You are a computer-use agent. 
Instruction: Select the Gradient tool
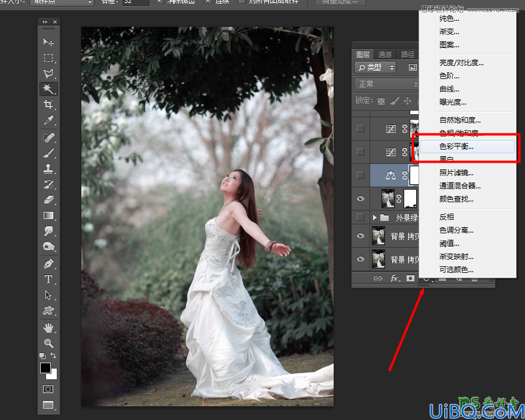(48, 215)
